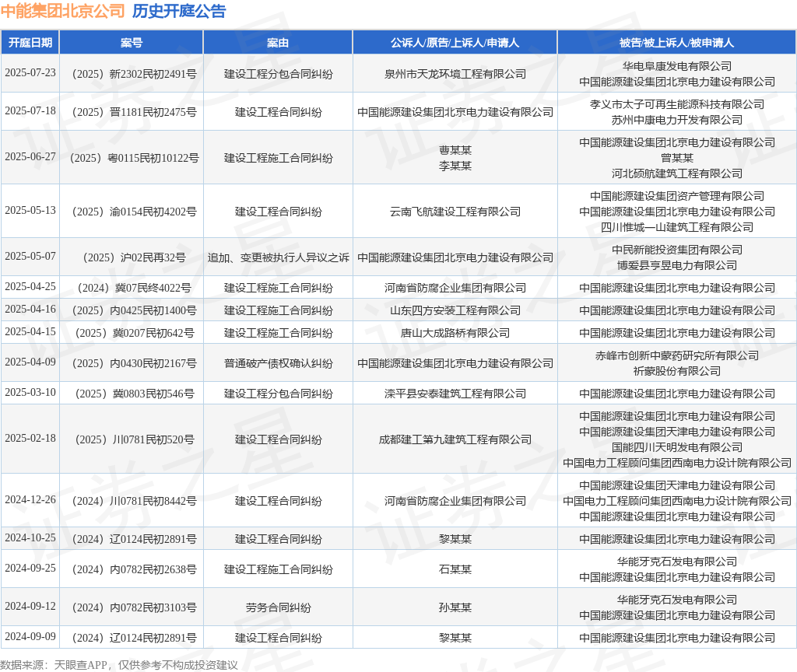This screenshot has width=797, height=672.
Task: Select case number (2025)川0781民初520号
Action: 134,439
